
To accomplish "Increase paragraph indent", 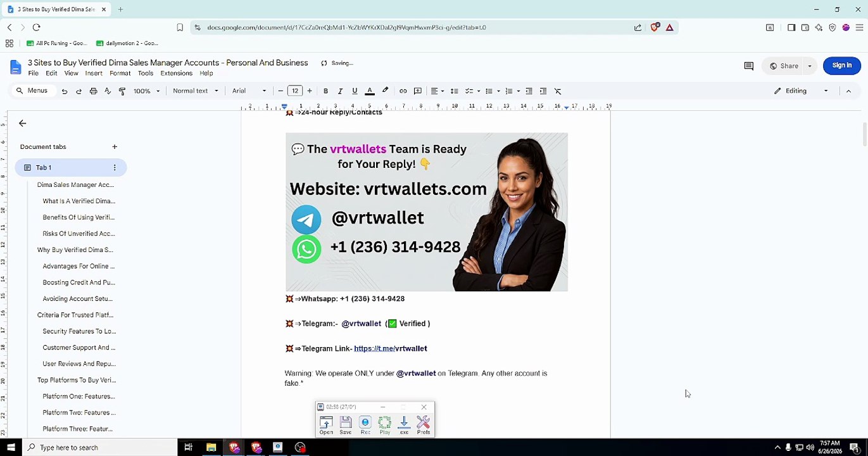I will coord(543,91).
